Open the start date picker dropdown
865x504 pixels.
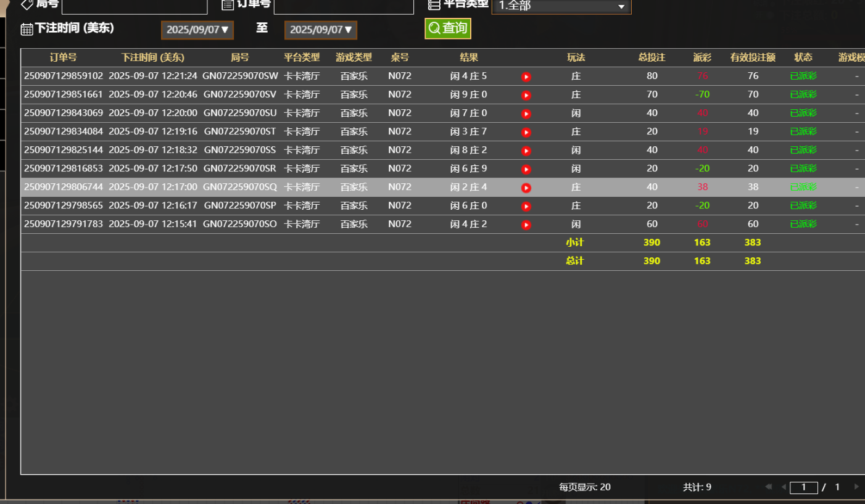(197, 30)
